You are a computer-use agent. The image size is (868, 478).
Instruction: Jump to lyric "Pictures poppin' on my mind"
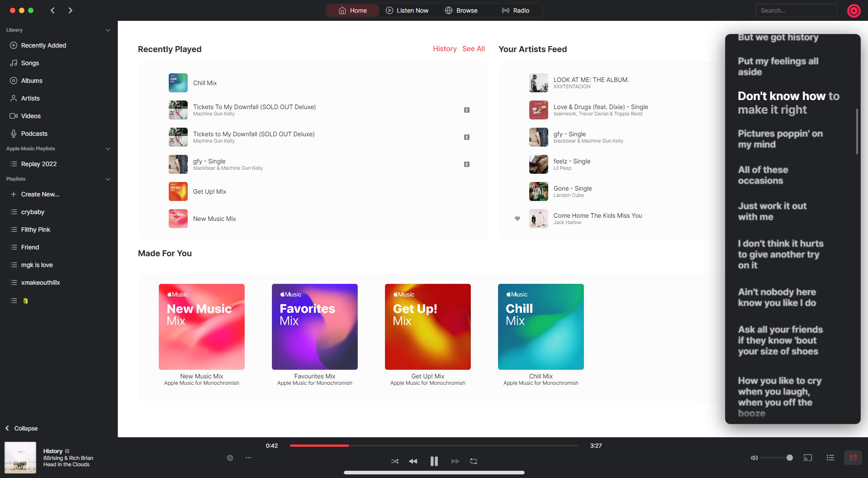pyautogui.click(x=780, y=139)
